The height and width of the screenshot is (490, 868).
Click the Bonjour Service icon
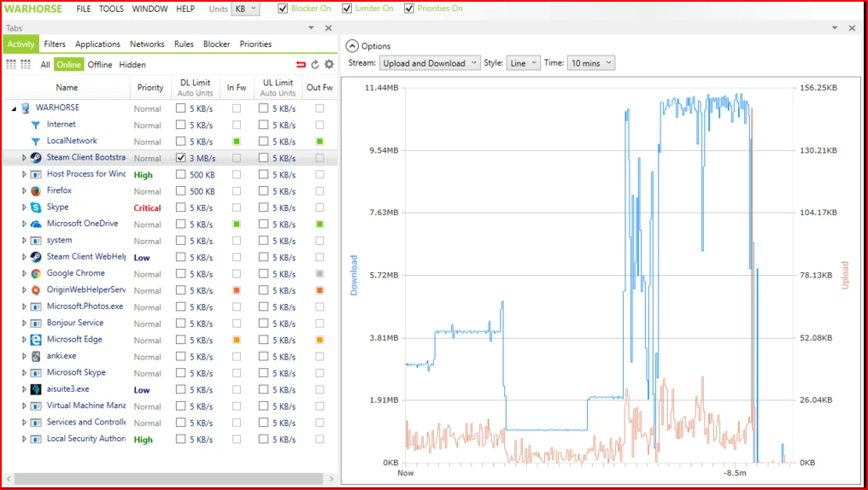point(36,323)
